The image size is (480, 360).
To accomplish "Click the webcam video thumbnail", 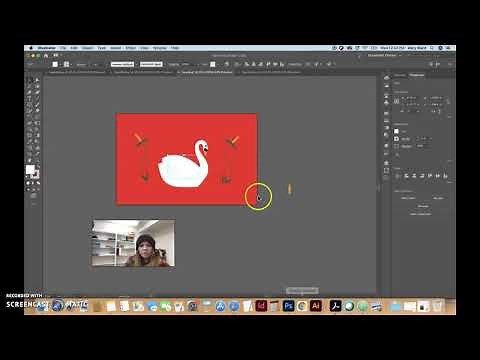I will [133, 243].
